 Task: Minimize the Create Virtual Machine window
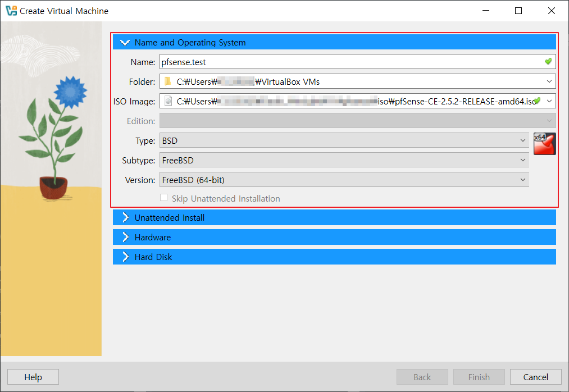(x=486, y=11)
